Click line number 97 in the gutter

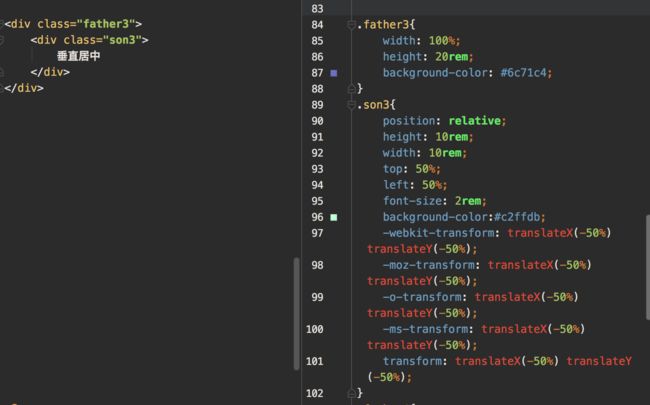click(x=318, y=233)
